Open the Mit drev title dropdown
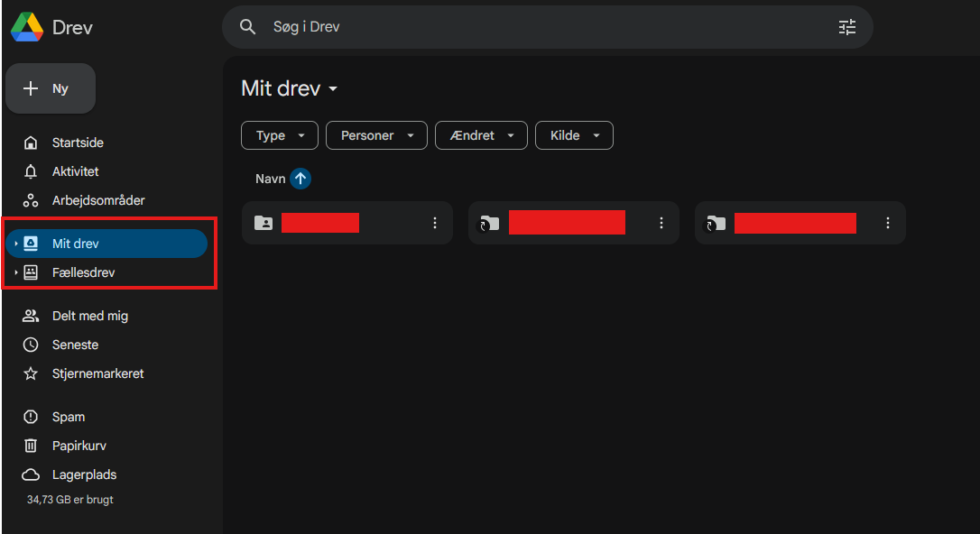The height and width of the screenshot is (534, 980). pyautogui.click(x=332, y=88)
